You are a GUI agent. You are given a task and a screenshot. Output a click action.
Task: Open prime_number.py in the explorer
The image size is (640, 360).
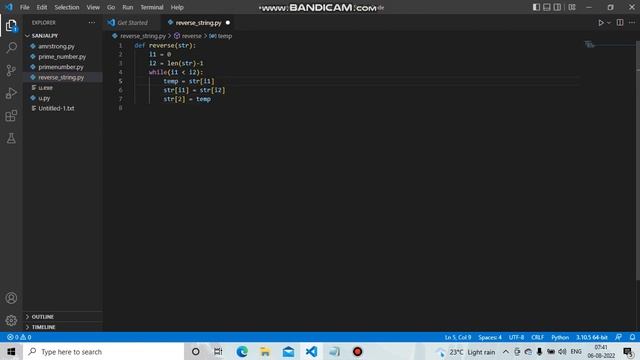[x=62, y=57]
